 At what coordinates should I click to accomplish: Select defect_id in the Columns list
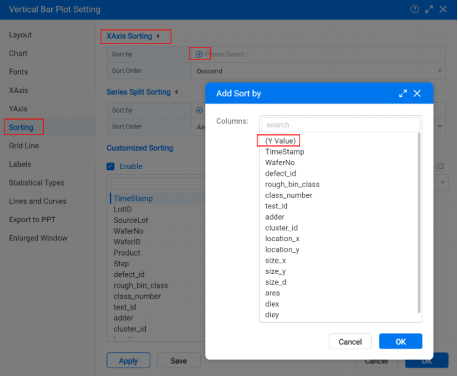pyautogui.click(x=281, y=173)
